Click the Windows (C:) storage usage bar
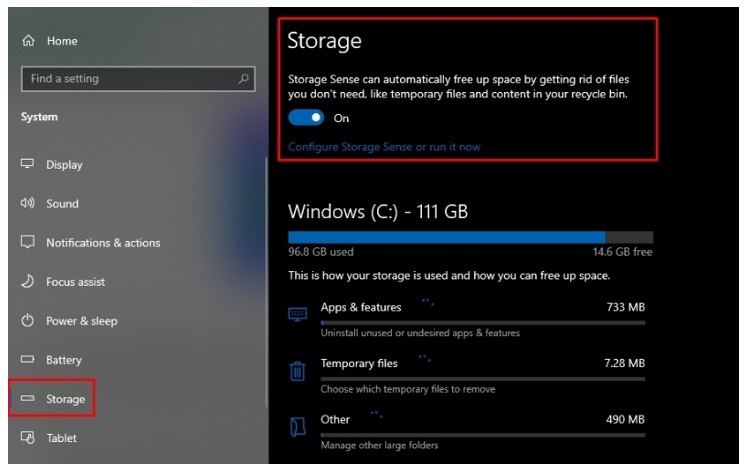 (x=470, y=237)
